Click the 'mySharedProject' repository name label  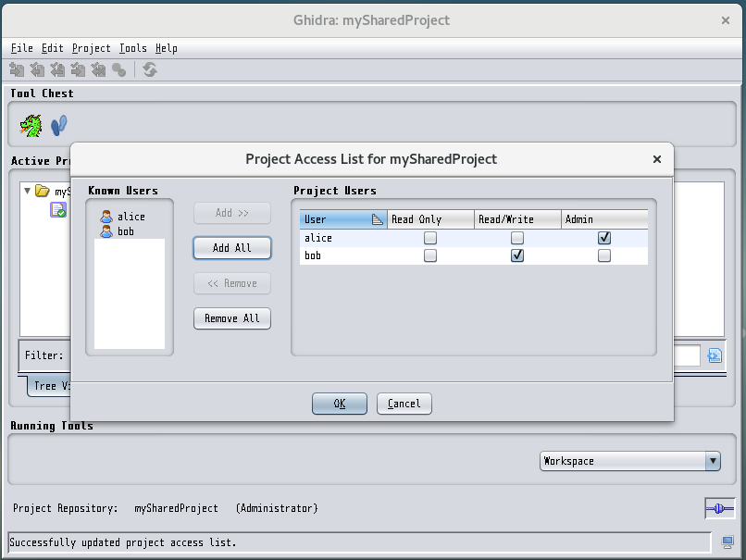tap(176, 508)
